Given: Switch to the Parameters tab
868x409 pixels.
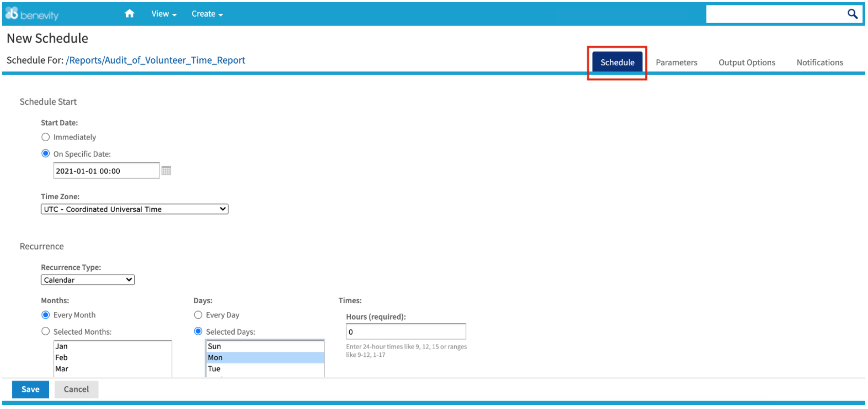Looking at the screenshot, I should (x=676, y=62).
